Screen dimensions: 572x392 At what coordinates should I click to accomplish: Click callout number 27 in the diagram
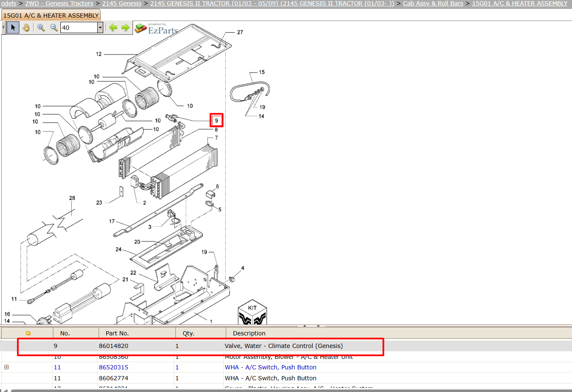click(x=240, y=32)
